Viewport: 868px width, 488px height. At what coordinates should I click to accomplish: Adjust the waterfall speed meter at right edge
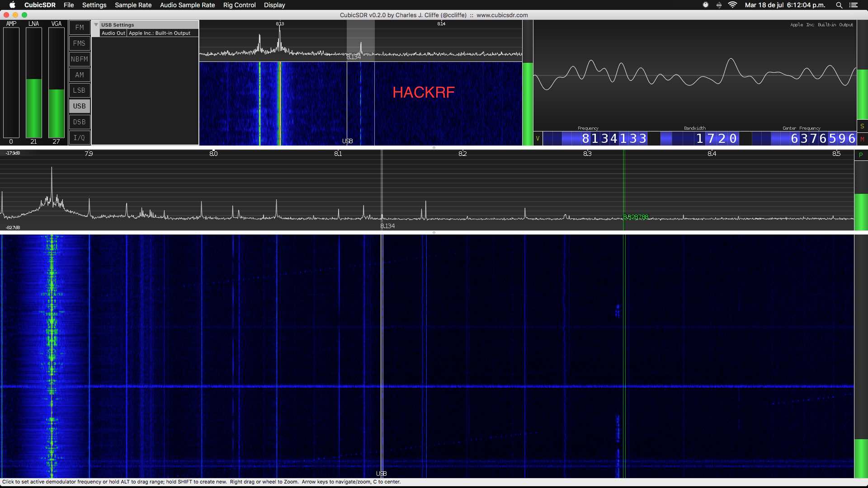tap(861, 356)
